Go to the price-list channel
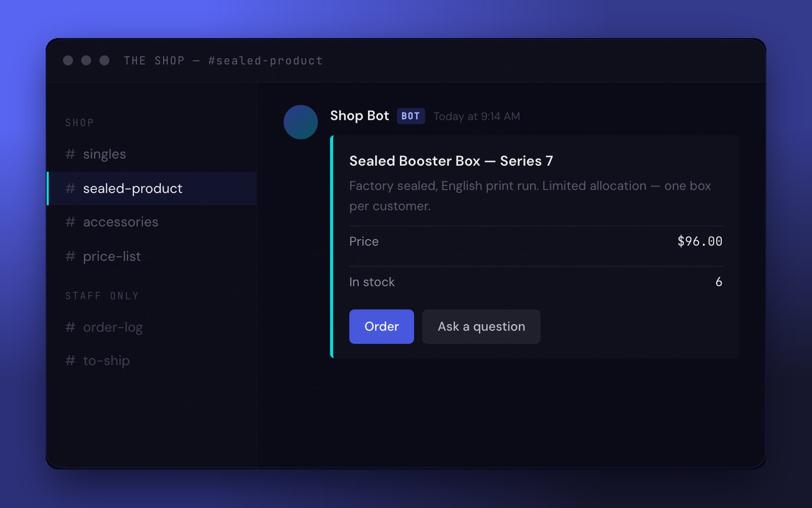This screenshot has height=508, width=812. [151, 257]
